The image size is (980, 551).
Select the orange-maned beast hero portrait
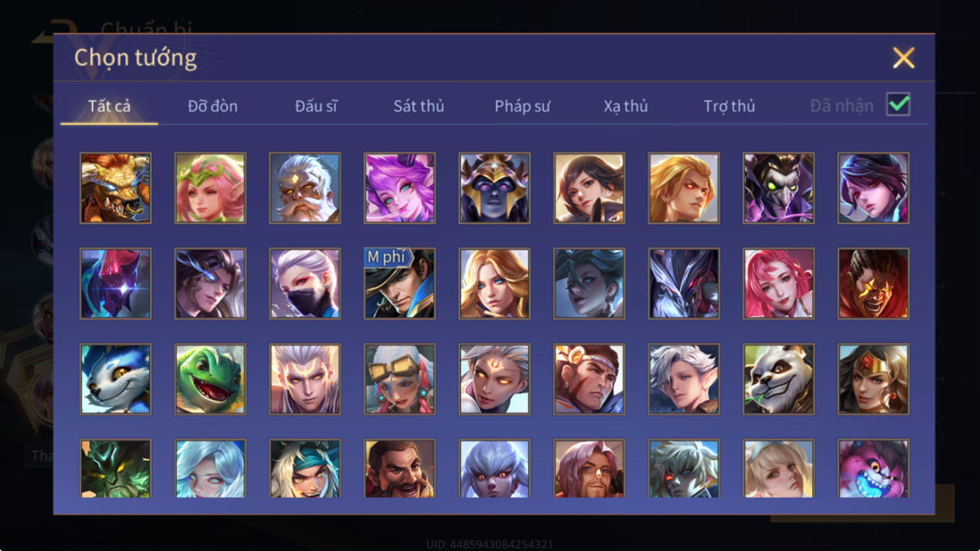click(116, 188)
